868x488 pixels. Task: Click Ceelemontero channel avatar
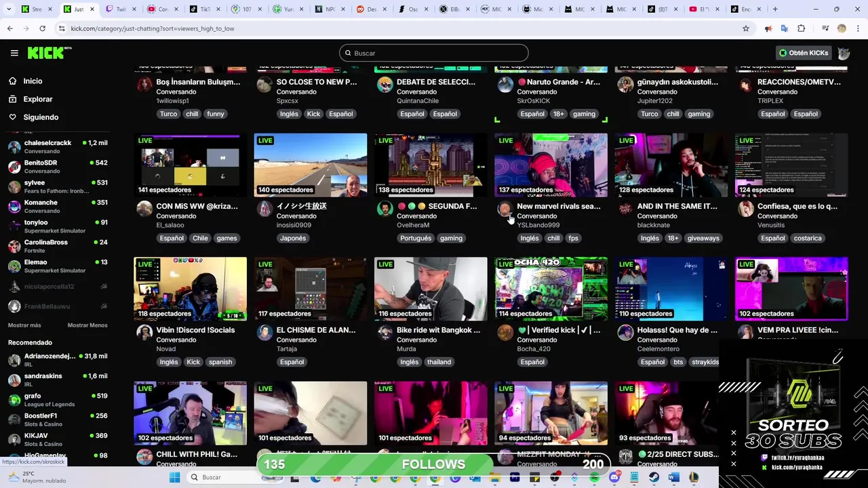pyautogui.click(x=625, y=333)
